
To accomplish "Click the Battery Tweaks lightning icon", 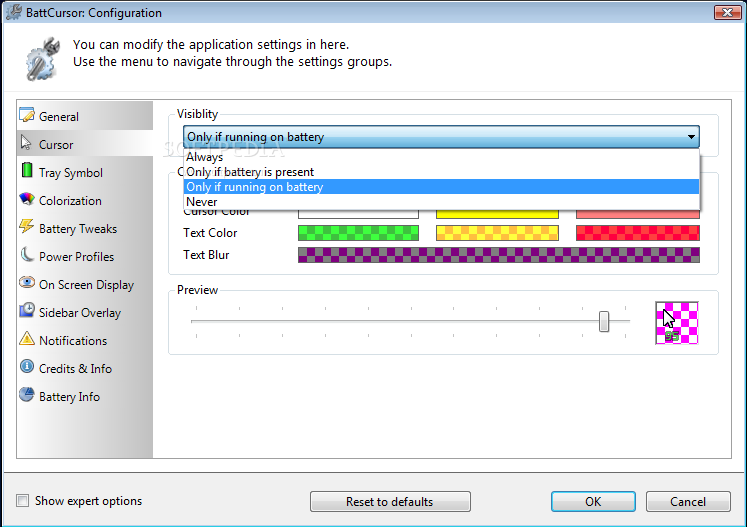I will (x=27, y=226).
